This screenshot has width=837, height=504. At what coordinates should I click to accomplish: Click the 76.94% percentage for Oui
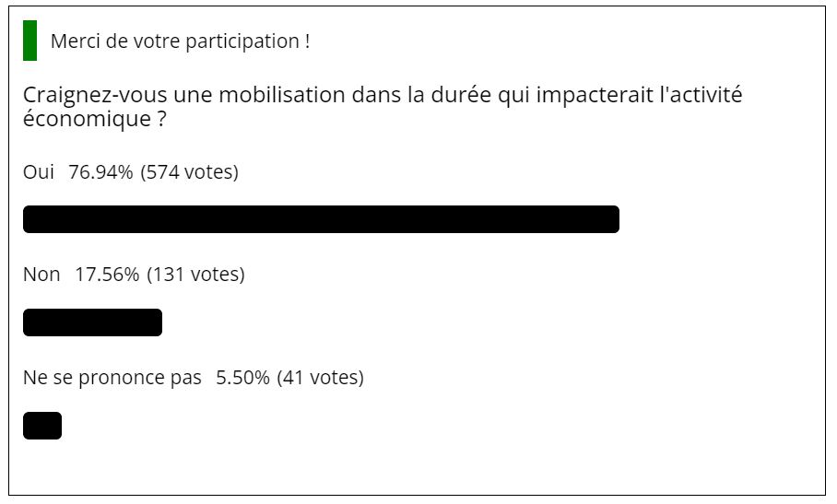coord(100,171)
